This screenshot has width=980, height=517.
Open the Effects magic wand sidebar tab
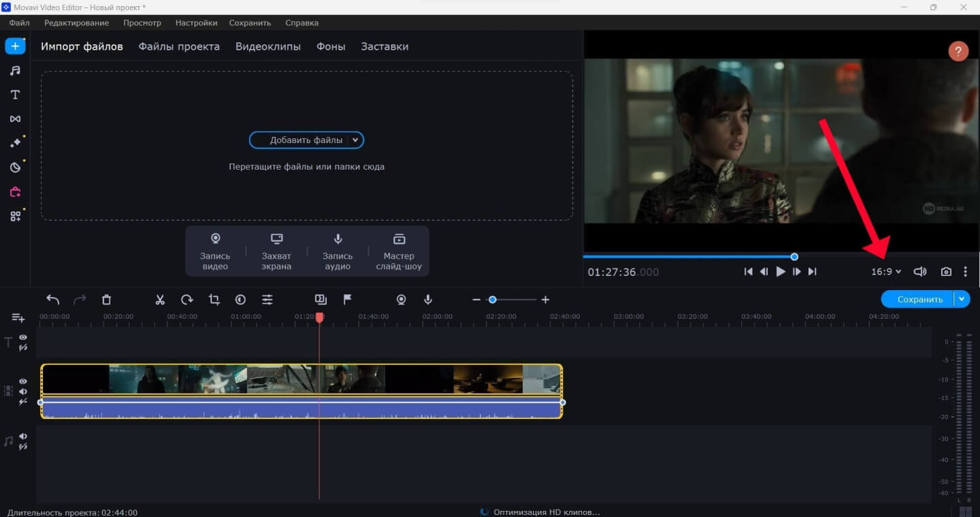[x=15, y=143]
